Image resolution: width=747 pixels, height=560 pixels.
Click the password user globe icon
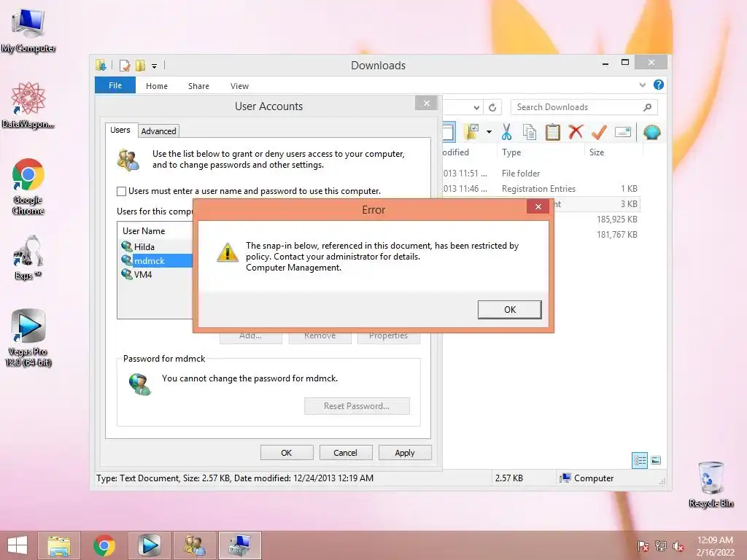139,384
